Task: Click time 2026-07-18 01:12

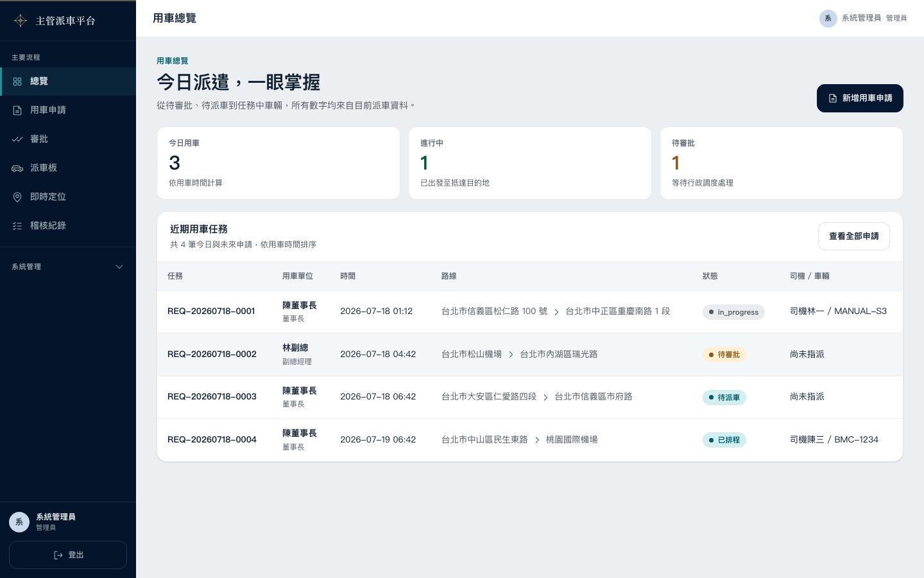Action: [376, 311]
